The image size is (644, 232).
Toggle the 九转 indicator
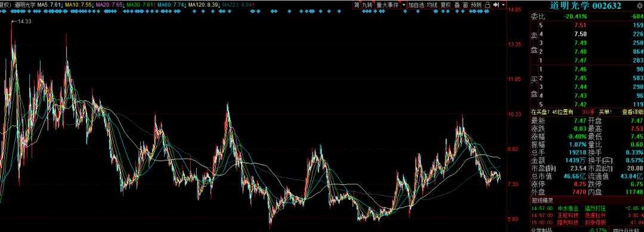pyautogui.click(x=367, y=5)
